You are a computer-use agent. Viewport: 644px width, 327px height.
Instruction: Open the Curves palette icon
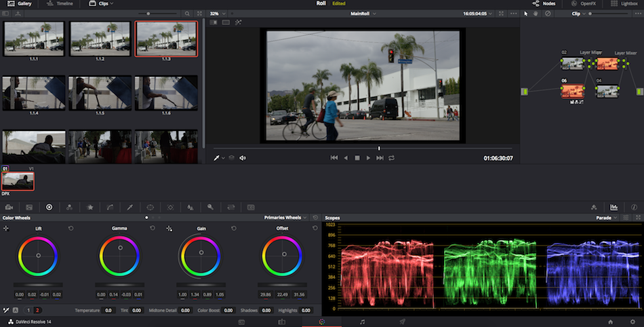109,207
